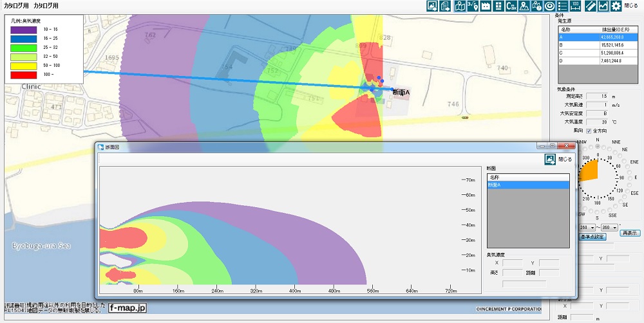Screen dimensions: 644x323
Task: Minimize the cross-section window
Action: 543,145
